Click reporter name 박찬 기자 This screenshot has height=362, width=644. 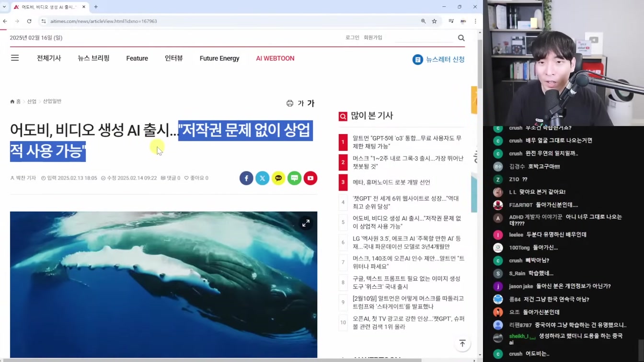coord(23,178)
